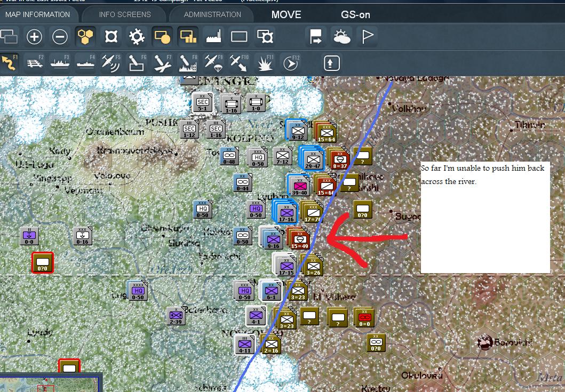
Task: Select F9 air transport parachute icon
Action: (213, 63)
